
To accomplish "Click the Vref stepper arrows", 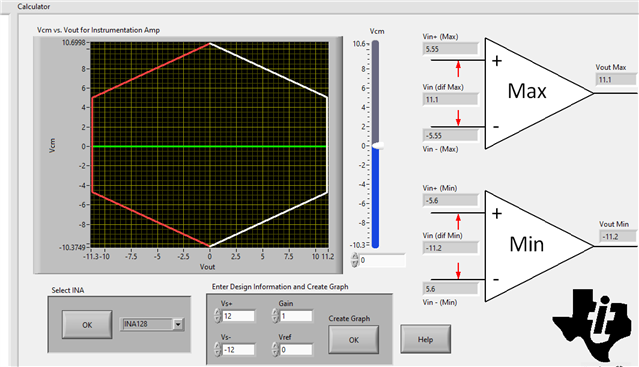I will pos(275,349).
